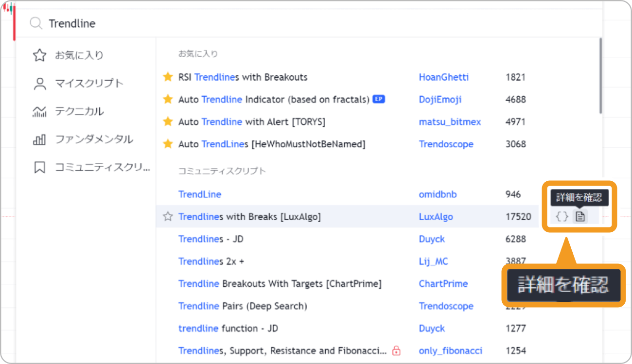Click the EP badge on Auto Trendline Indicator
The image size is (632, 364).
click(379, 99)
